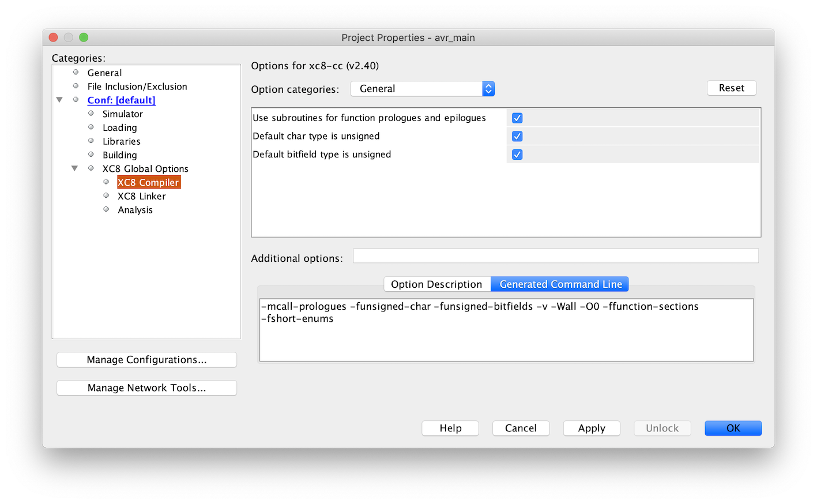This screenshot has height=504, width=817.
Task: Open File Inclusion/Exclusion category
Action: [x=137, y=86]
